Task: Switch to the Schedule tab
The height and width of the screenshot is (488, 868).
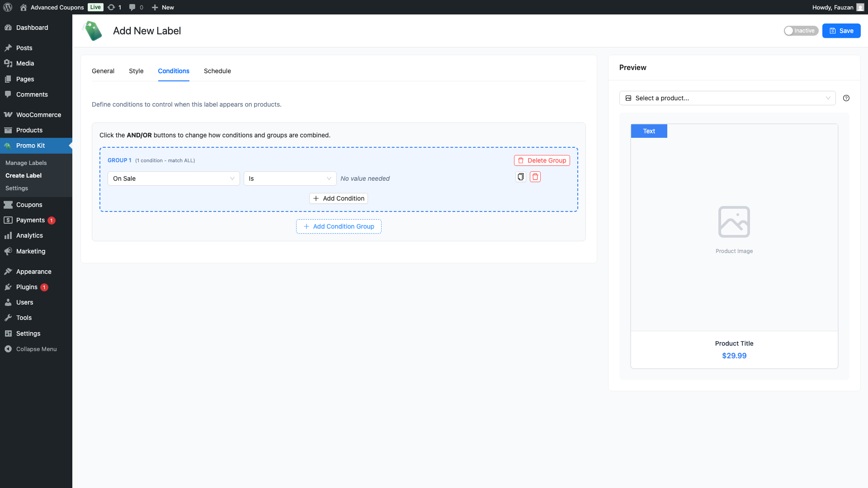Action: (217, 71)
